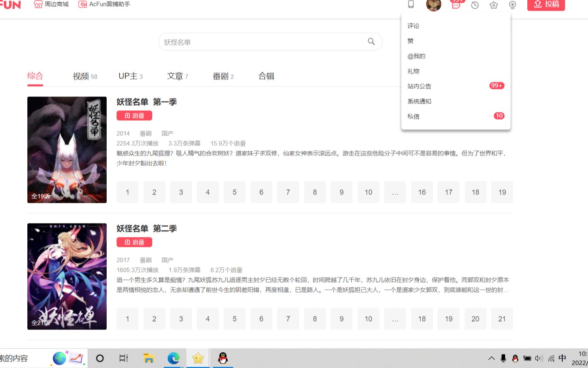This screenshot has height=368, width=588.
Task: Click the 投稿 upload button
Action: pyautogui.click(x=546, y=4)
